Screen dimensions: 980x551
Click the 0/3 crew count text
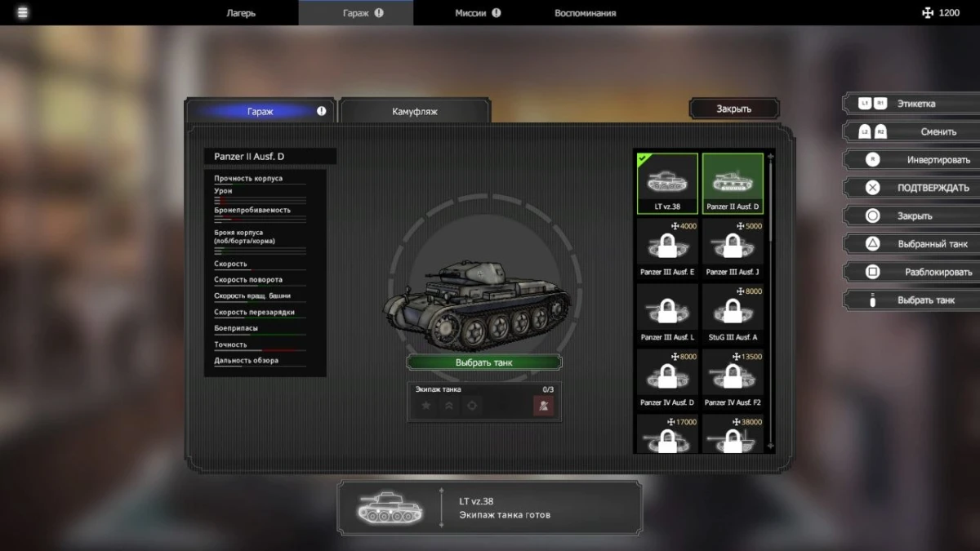click(x=548, y=389)
